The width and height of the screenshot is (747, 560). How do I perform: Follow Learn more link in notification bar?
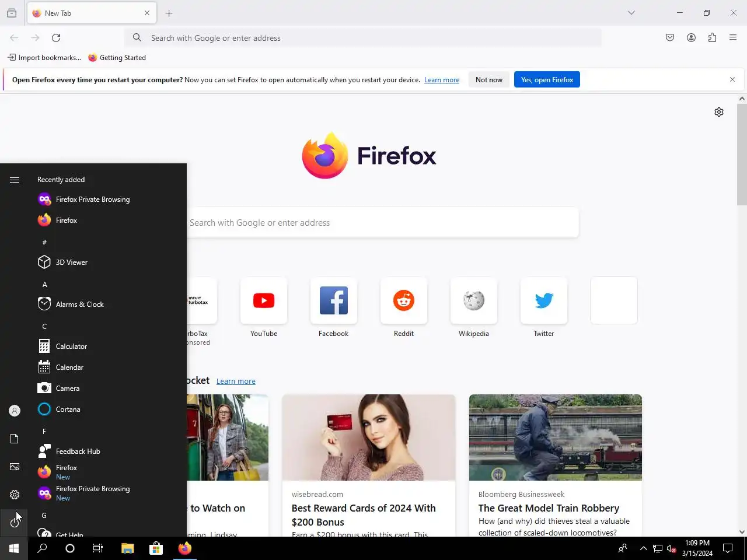click(442, 80)
